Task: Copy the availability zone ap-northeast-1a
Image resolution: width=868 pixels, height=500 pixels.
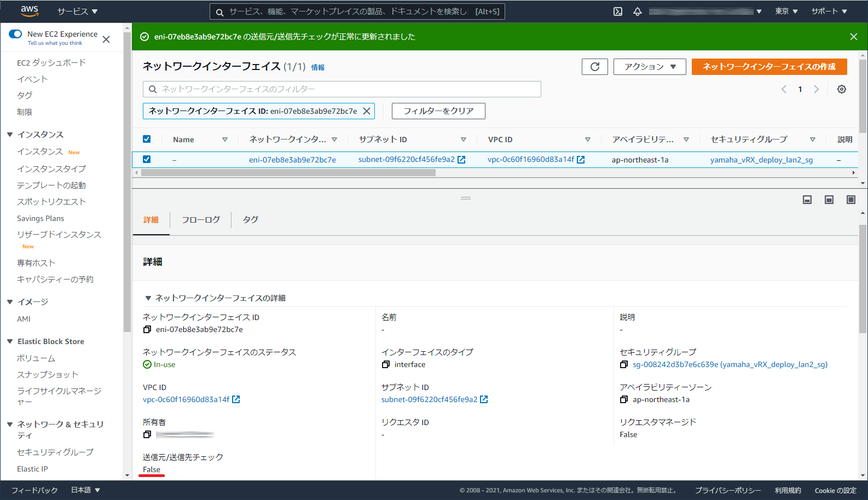Action: coord(623,399)
